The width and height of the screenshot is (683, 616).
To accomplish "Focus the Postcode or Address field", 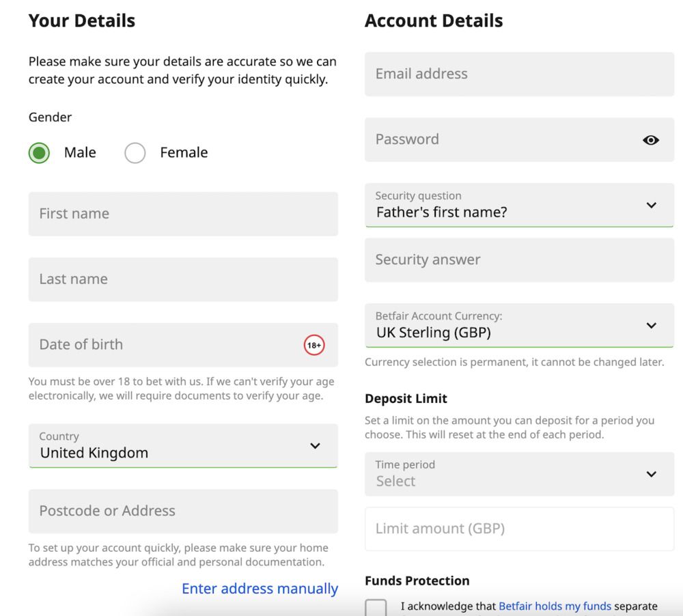I will (183, 511).
